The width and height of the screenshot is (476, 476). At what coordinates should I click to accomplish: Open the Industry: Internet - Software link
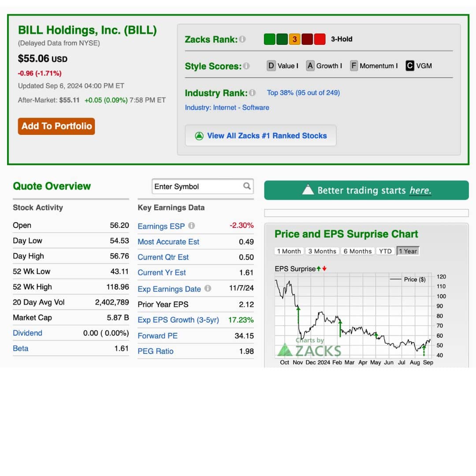tap(227, 108)
